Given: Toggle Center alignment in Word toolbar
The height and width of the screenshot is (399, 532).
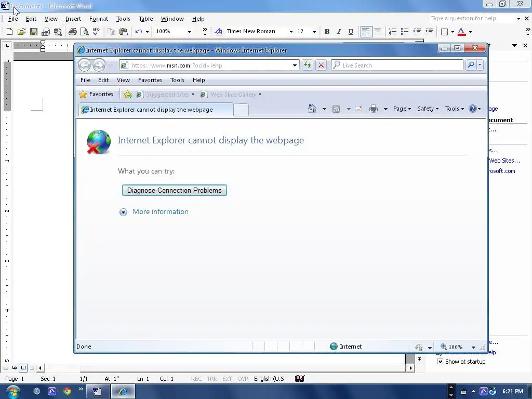Looking at the screenshot, I should click(378, 32).
